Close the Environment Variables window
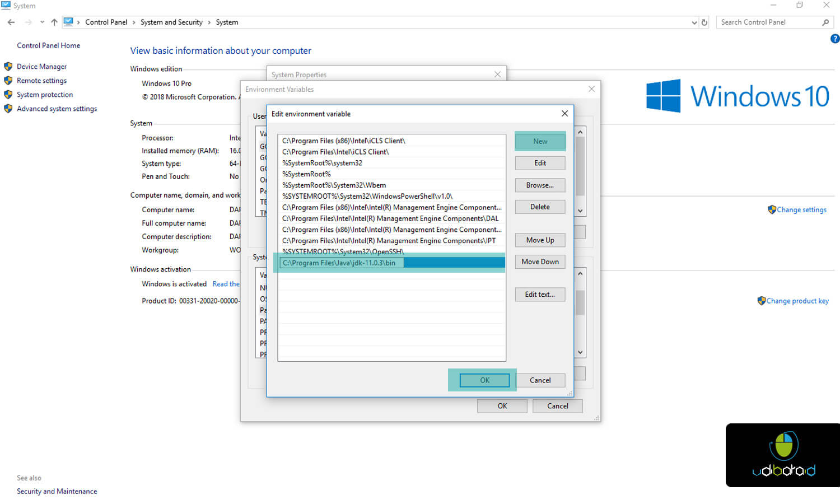 click(x=591, y=89)
